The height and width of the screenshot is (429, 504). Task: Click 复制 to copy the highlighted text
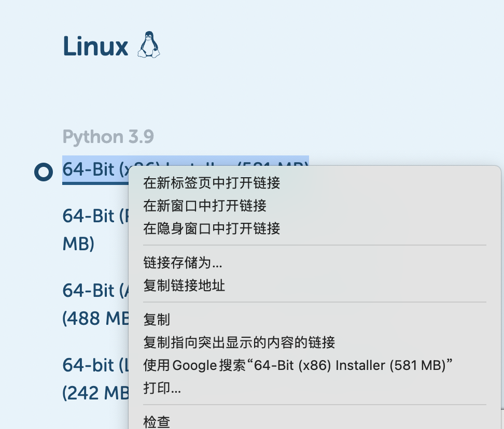click(x=157, y=320)
